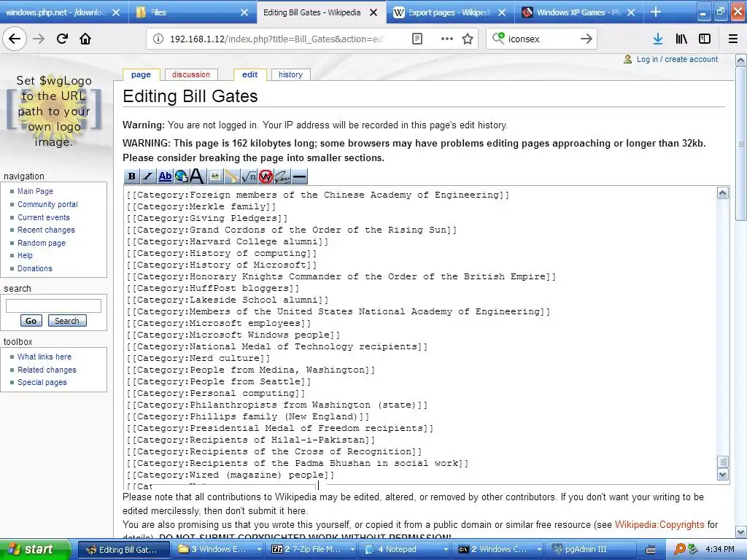Show browser sidebars
Viewport: 747px width, 560px height.
coord(705,39)
